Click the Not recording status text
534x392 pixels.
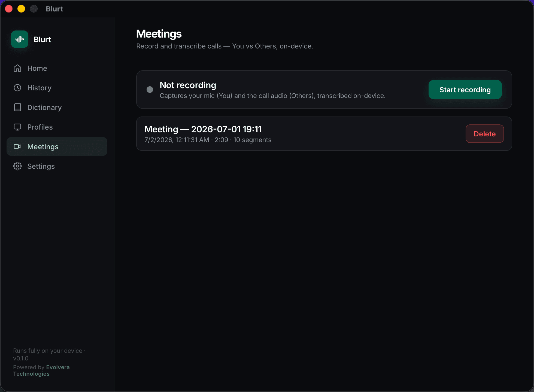(188, 85)
